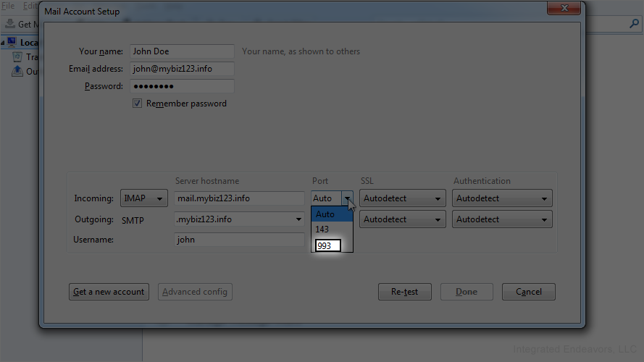Select the Local Folders computer icon
644x362 pixels.
click(12, 42)
